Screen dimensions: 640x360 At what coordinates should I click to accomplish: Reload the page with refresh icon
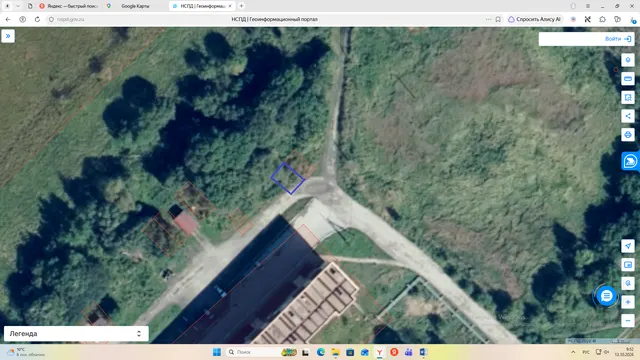click(37, 19)
